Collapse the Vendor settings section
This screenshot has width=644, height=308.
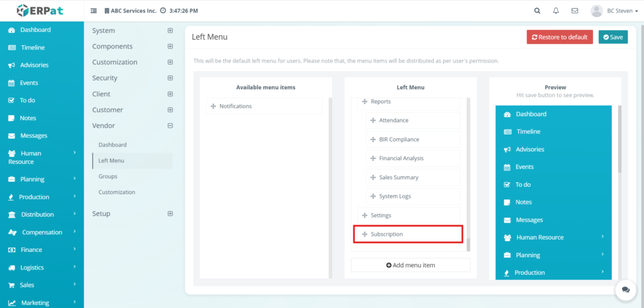click(x=170, y=126)
